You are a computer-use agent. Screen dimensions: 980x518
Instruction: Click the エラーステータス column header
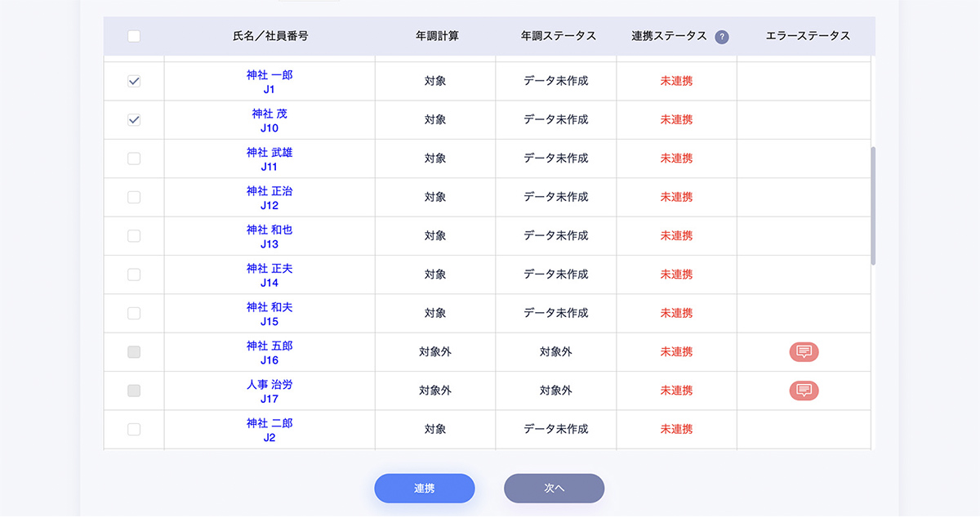(x=808, y=36)
